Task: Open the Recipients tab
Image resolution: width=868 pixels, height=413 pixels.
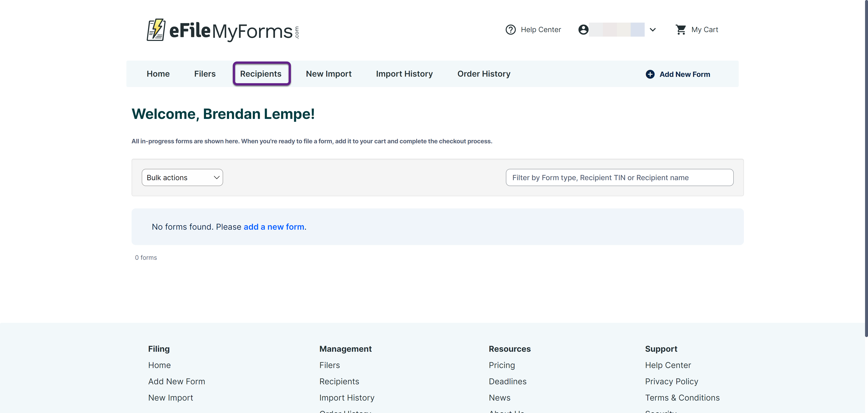Action: (261, 74)
